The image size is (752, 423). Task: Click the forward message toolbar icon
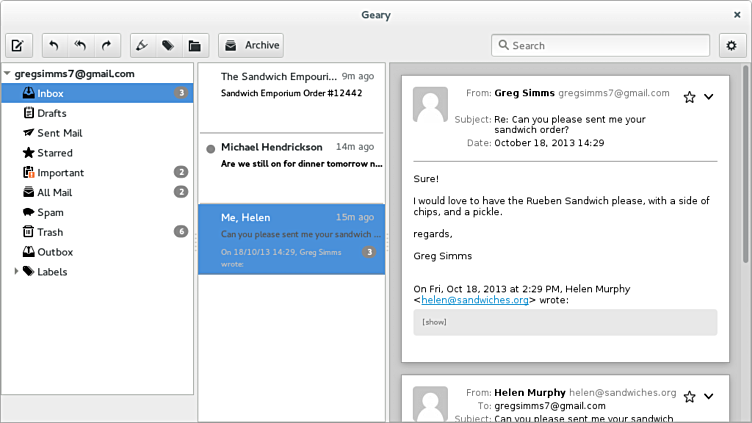click(x=106, y=45)
